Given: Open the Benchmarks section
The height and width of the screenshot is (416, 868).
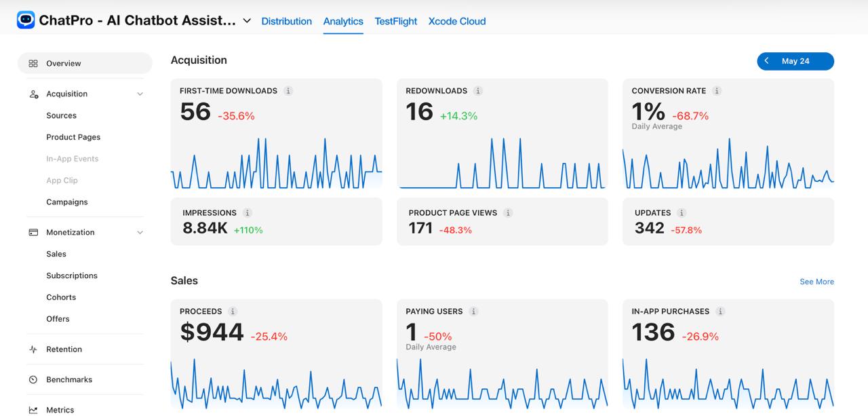Looking at the screenshot, I should [x=69, y=379].
